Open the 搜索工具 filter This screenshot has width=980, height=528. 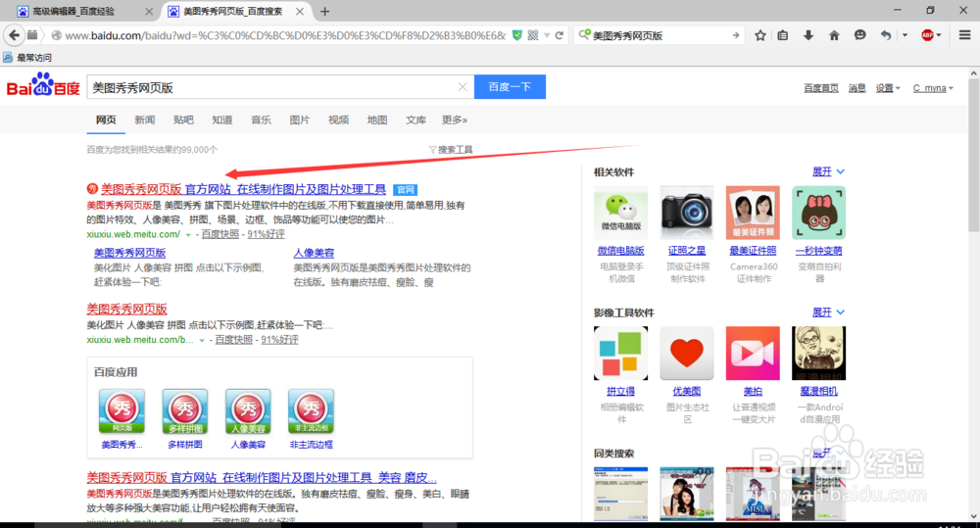[x=451, y=150]
